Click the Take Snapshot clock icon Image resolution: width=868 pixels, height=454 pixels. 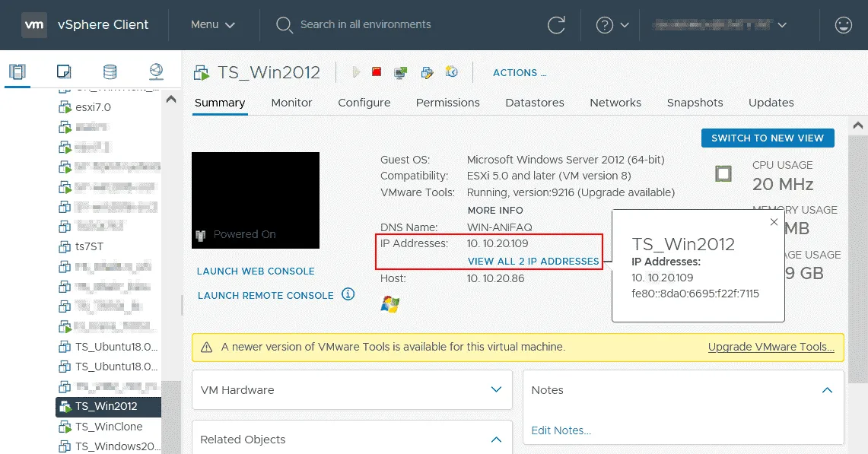(452, 72)
